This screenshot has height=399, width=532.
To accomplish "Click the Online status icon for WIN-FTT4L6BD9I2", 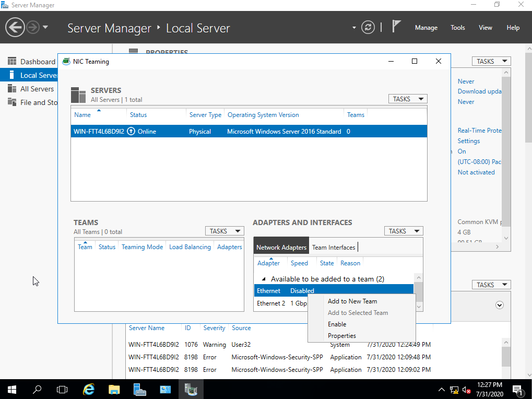I will [x=131, y=131].
